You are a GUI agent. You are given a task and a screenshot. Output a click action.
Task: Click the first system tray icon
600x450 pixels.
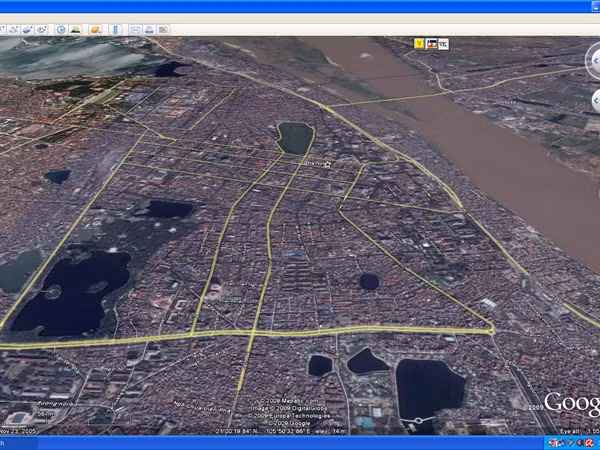click(x=552, y=443)
